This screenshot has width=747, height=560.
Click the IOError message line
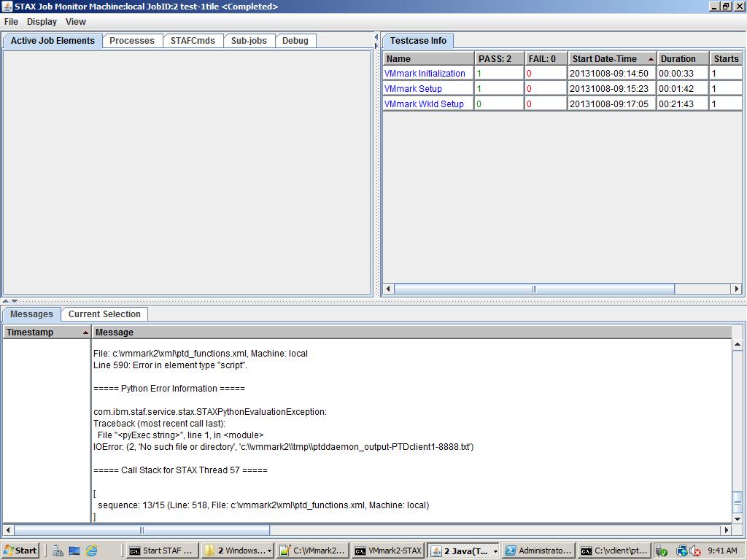coord(284,447)
